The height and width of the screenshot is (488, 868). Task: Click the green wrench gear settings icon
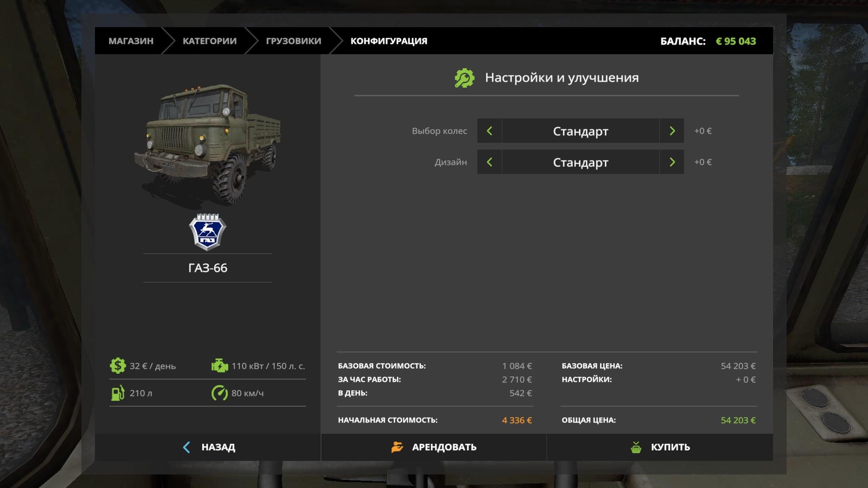coord(464,78)
